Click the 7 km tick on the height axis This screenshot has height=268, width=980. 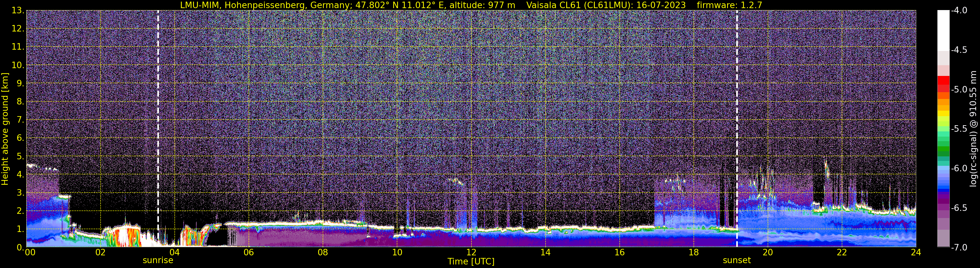pos(20,120)
